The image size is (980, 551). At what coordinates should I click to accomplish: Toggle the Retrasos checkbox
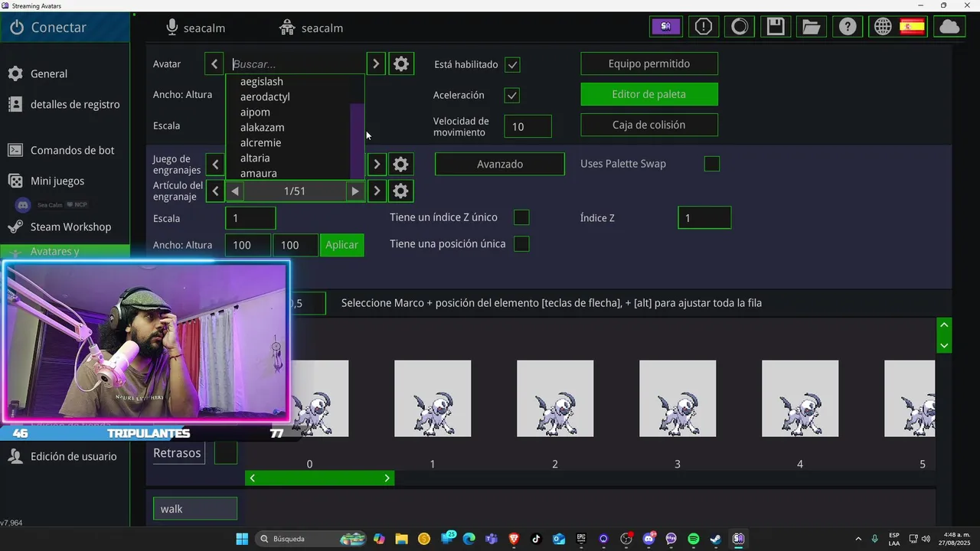[x=226, y=453]
